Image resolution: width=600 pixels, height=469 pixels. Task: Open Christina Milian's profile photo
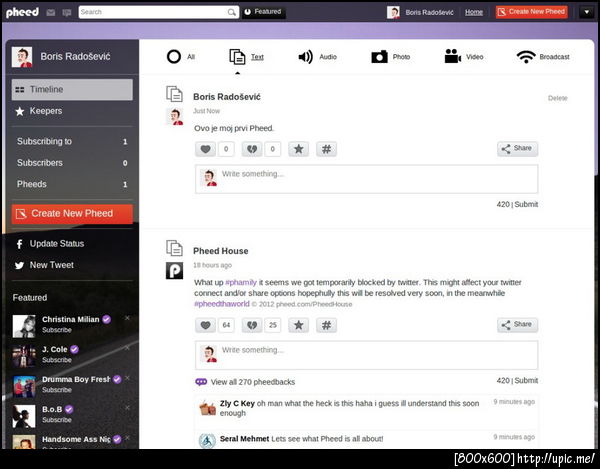pyautogui.click(x=24, y=326)
